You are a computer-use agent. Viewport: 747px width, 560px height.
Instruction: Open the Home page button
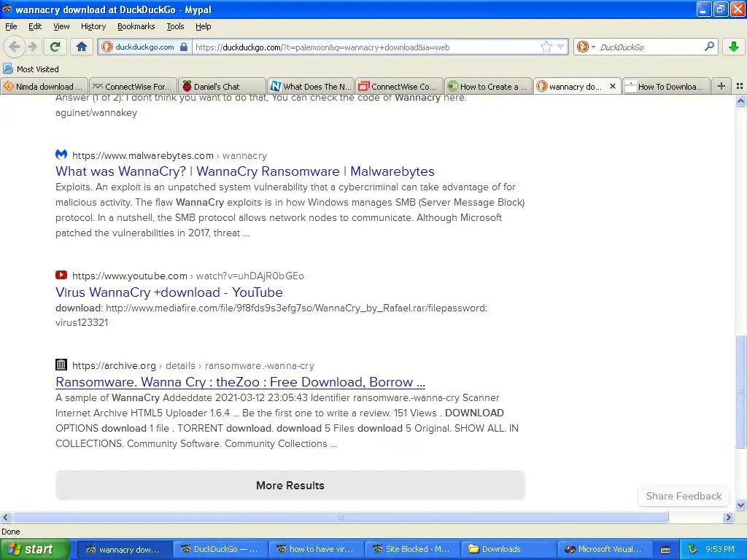pyautogui.click(x=82, y=47)
